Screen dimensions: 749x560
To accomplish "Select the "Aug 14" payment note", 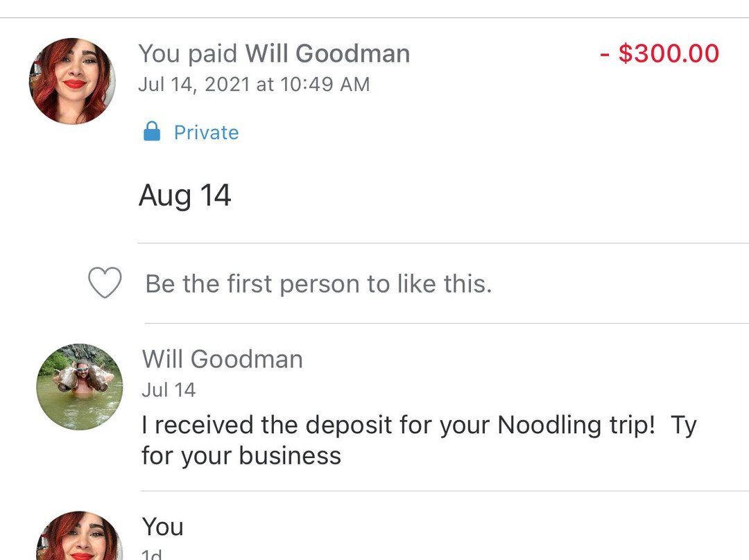I will click(x=184, y=195).
